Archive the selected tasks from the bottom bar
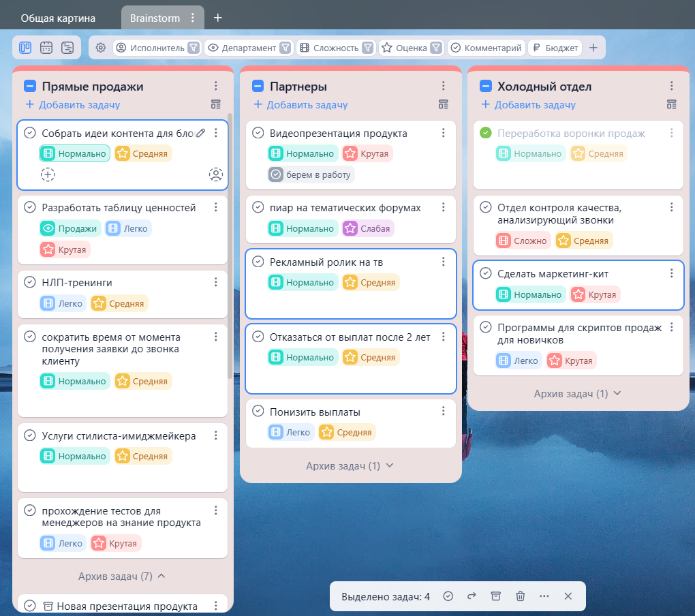The height and width of the screenshot is (616, 695). (x=495, y=596)
